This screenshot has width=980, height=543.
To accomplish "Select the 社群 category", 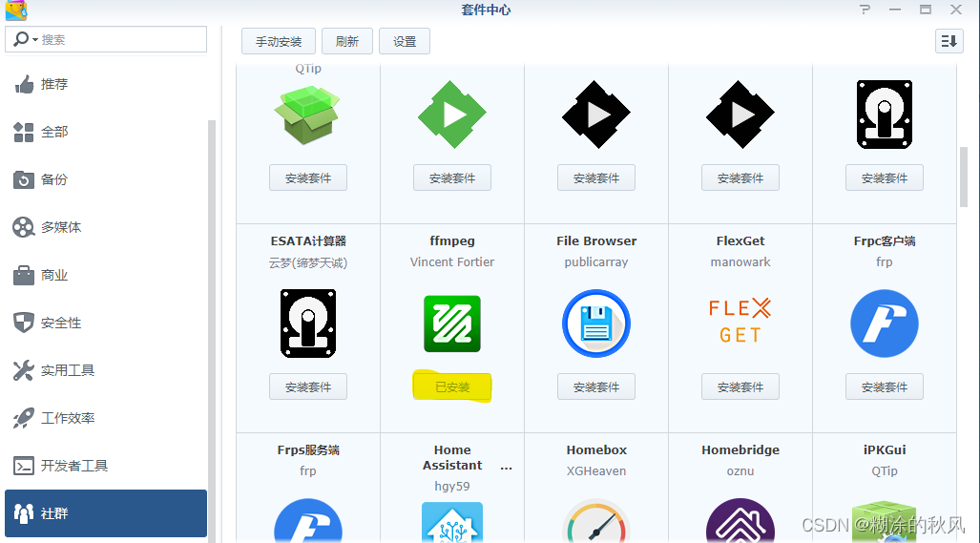I will (106, 513).
